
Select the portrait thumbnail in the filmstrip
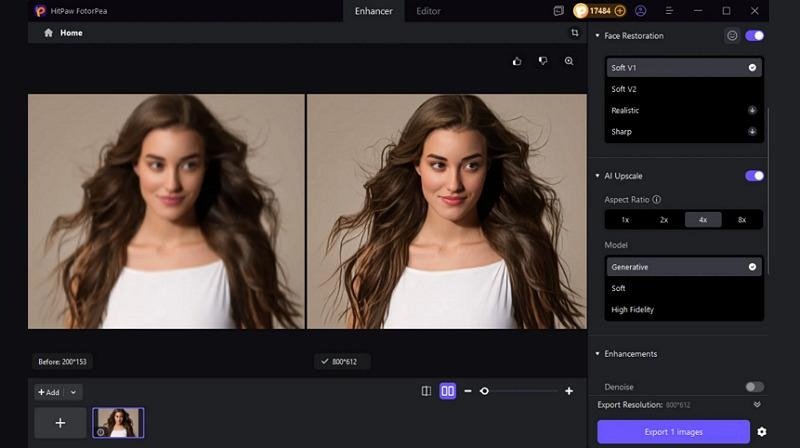click(118, 423)
